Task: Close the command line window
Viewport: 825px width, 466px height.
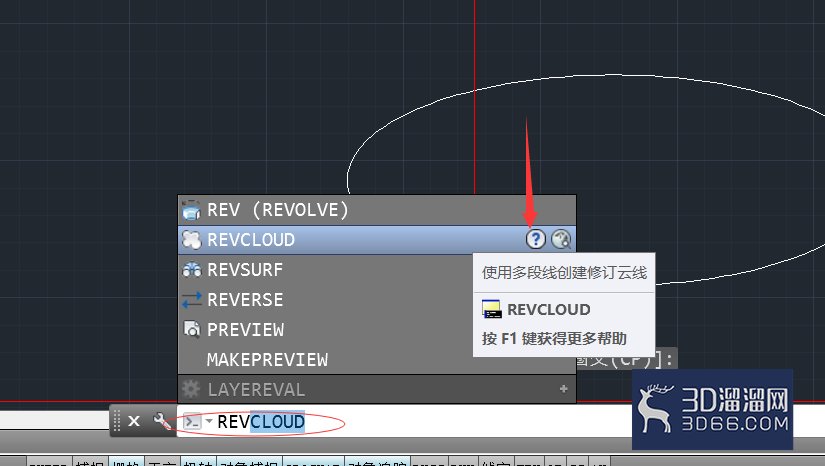Action: pos(134,421)
